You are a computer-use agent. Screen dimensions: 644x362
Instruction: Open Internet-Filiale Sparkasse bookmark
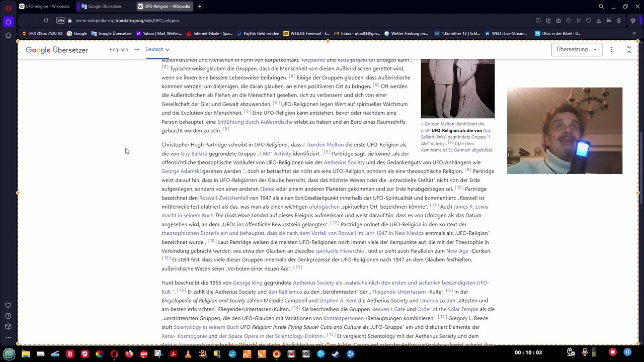tap(209, 34)
